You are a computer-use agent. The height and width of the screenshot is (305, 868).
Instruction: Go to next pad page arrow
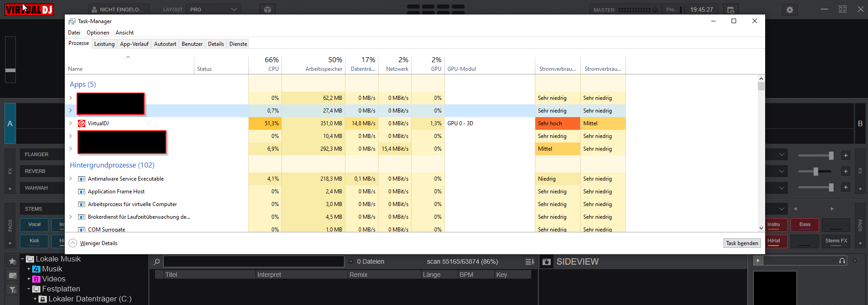click(832, 209)
